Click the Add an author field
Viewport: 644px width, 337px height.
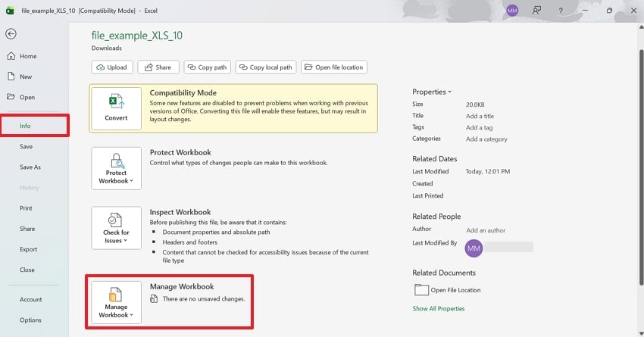(486, 230)
